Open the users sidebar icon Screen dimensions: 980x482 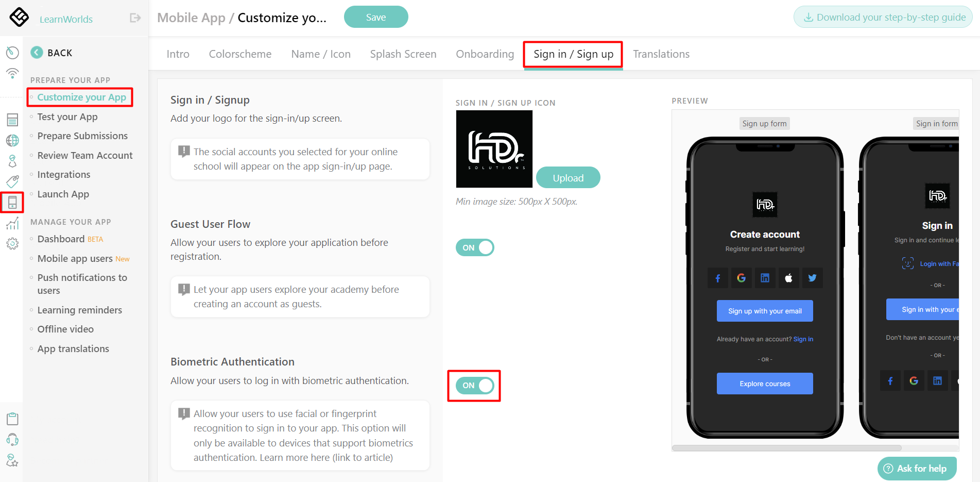12,161
